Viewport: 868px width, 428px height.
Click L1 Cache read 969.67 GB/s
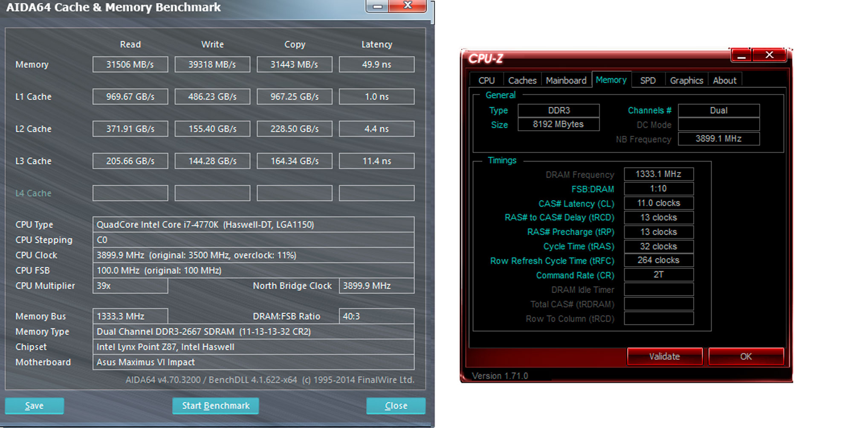coord(130,97)
